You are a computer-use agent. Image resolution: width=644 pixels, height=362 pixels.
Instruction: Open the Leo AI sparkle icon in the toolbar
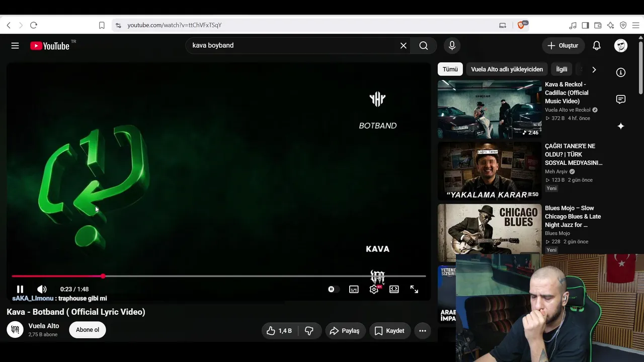(610, 25)
